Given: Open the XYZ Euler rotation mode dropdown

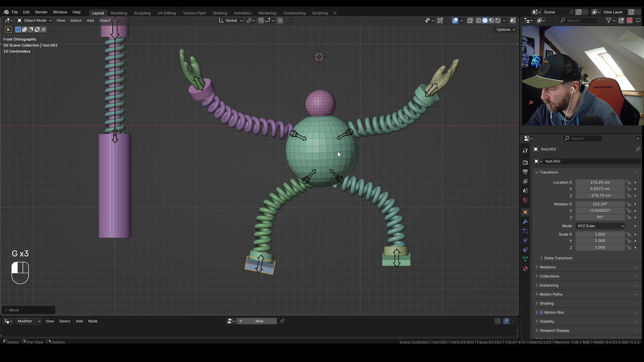Looking at the screenshot, I should point(600,226).
